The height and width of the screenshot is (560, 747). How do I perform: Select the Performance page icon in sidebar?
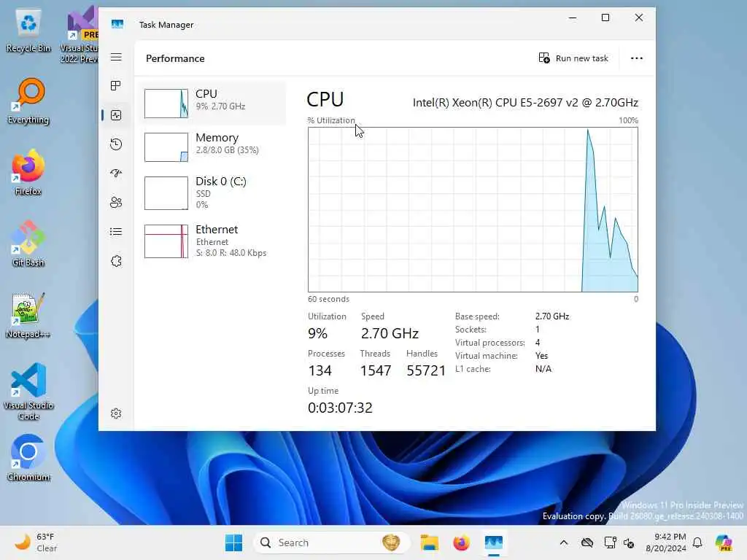coord(116,115)
